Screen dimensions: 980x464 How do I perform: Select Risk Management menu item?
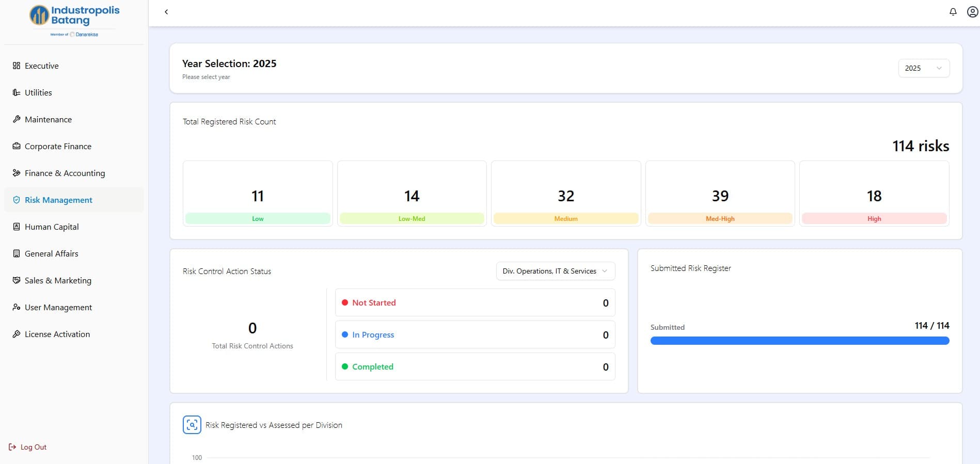tap(74, 200)
